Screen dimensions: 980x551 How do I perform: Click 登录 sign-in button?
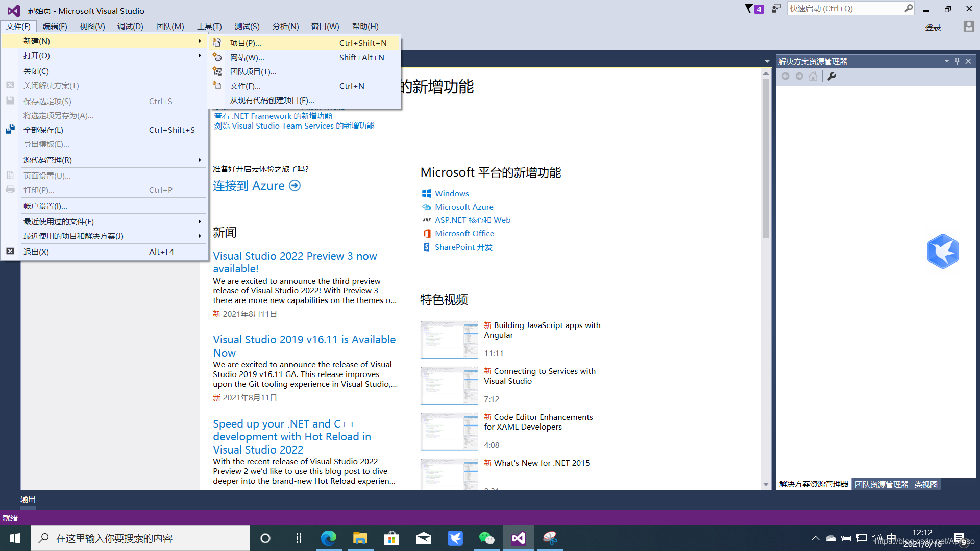933,27
